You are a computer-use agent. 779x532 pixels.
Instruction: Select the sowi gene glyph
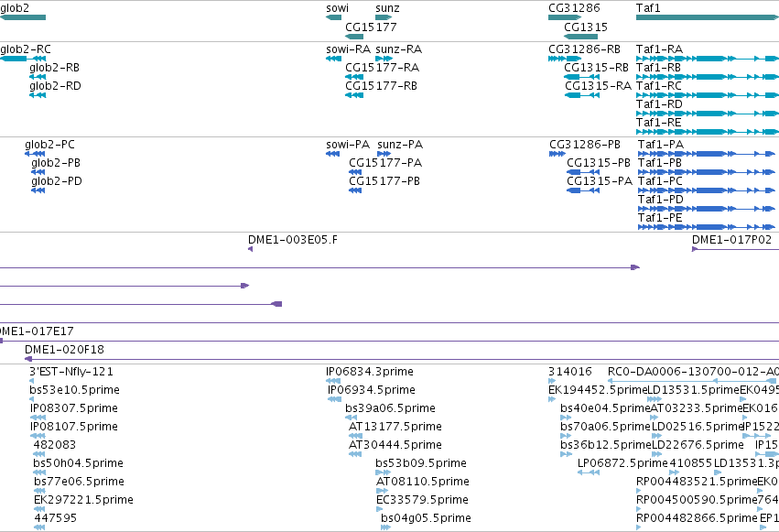pyautogui.click(x=334, y=17)
